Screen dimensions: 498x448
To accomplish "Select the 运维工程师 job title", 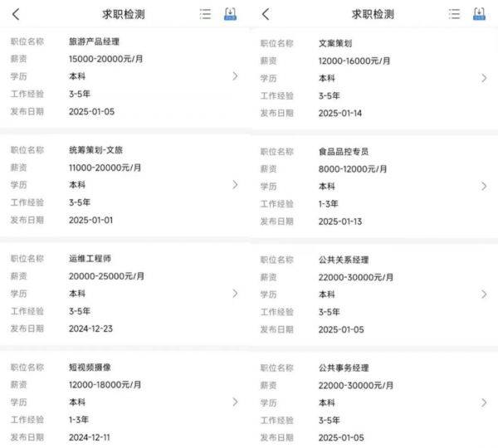I will (x=90, y=258).
